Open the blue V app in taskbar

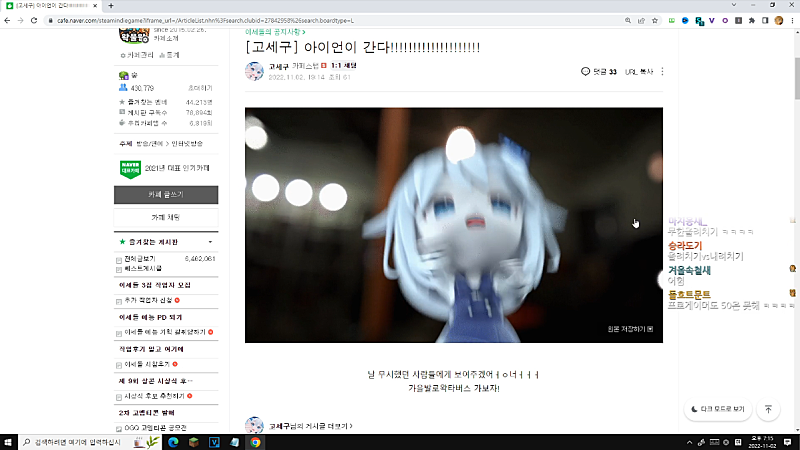click(x=214, y=442)
